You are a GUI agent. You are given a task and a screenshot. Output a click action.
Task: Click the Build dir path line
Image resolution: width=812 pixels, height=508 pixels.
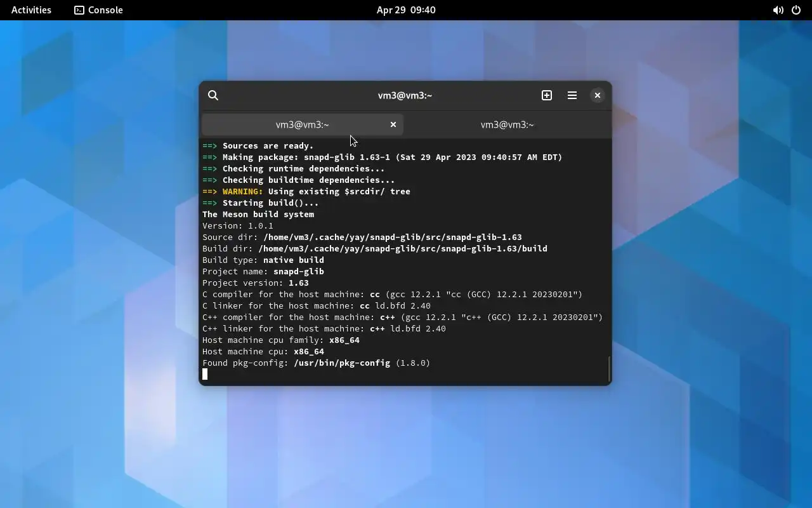tap(375, 248)
